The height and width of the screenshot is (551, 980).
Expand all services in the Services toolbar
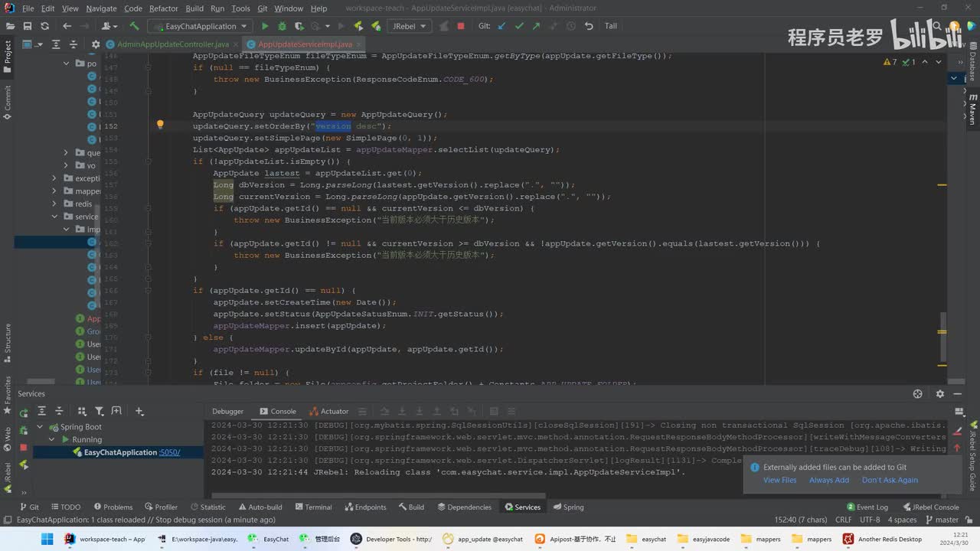43,411
